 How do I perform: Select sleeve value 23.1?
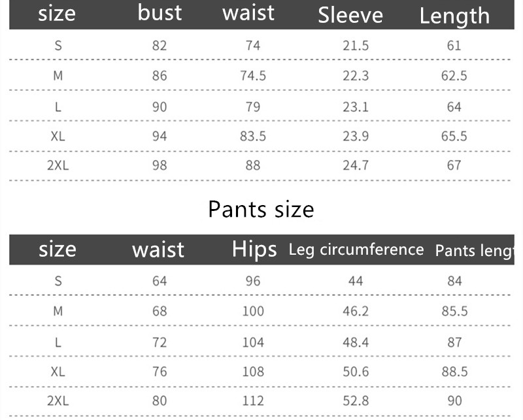coord(356,106)
